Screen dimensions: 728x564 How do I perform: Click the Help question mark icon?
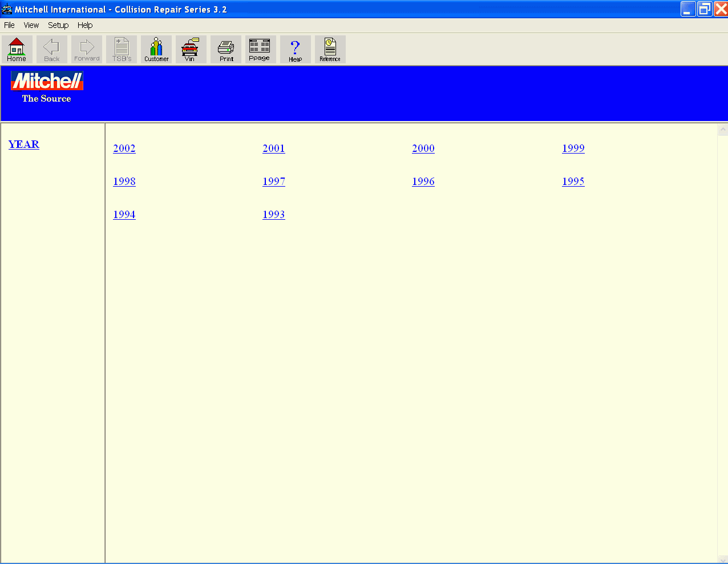295,50
